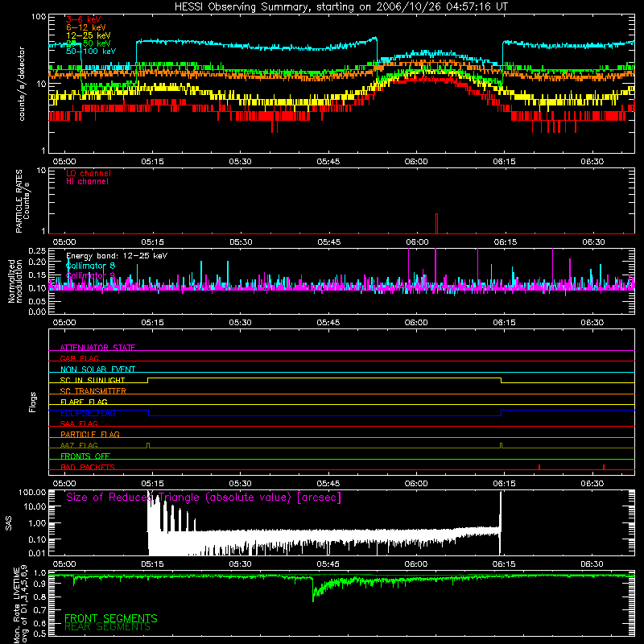Click the SC_TRANSMITTER flag label
This screenshot has width=644, height=644.
93,391
